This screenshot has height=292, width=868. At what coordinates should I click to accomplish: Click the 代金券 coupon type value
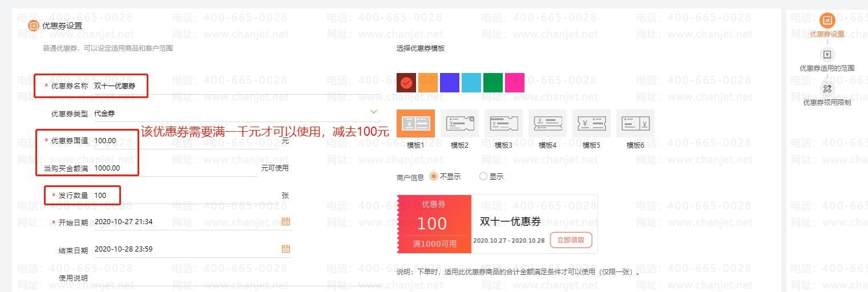(x=104, y=113)
